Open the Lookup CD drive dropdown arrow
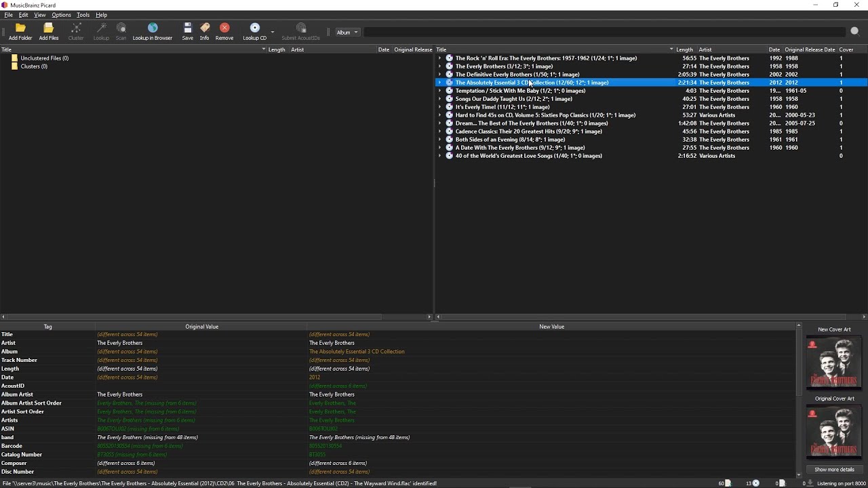868x488 pixels. point(273,32)
